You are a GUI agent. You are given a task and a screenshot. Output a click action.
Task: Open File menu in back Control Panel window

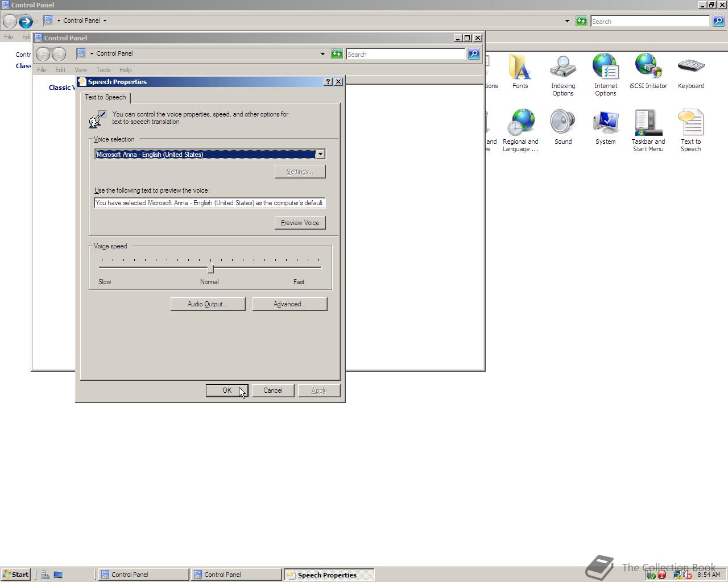point(9,37)
